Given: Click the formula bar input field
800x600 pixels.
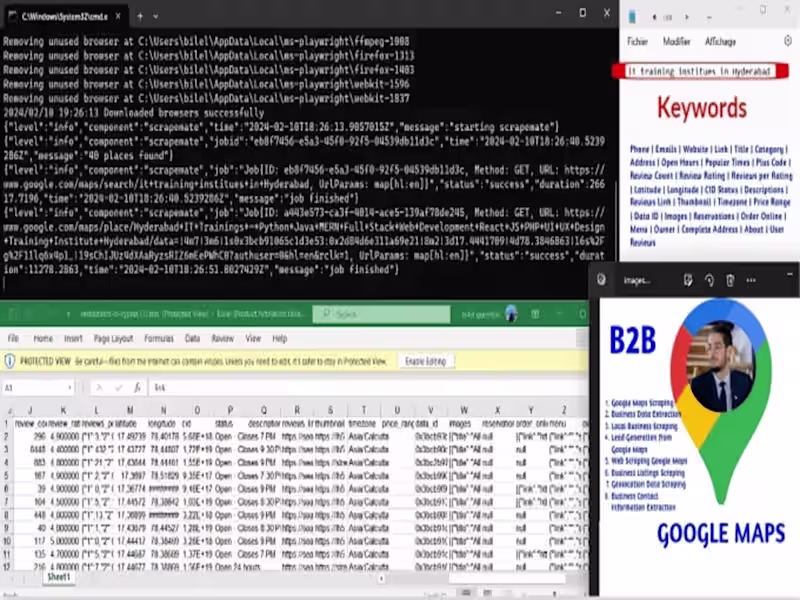Looking at the screenshot, I should [367, 388].
